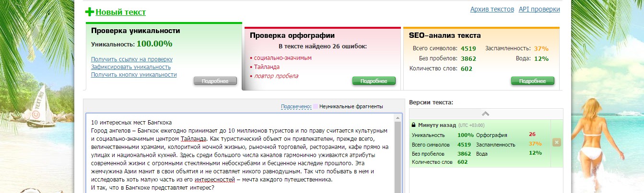Image resolution: width=644 pixels, height=193 pixels.
Task: Select 'SEO-анализ текста' tab
Action: 445,35
